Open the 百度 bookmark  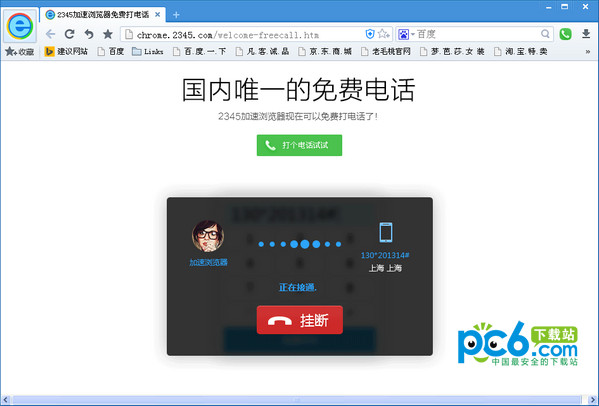point(111,52)
